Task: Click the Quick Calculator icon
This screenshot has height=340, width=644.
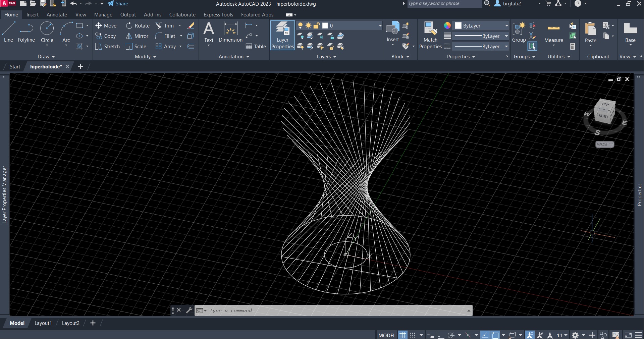Action: (573, 47)
